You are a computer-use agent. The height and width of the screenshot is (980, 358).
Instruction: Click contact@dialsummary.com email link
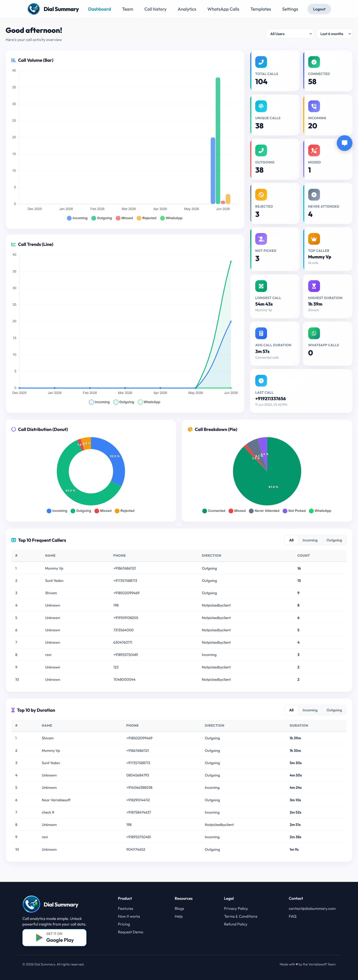pyautogui.click(x=312, y=909)
